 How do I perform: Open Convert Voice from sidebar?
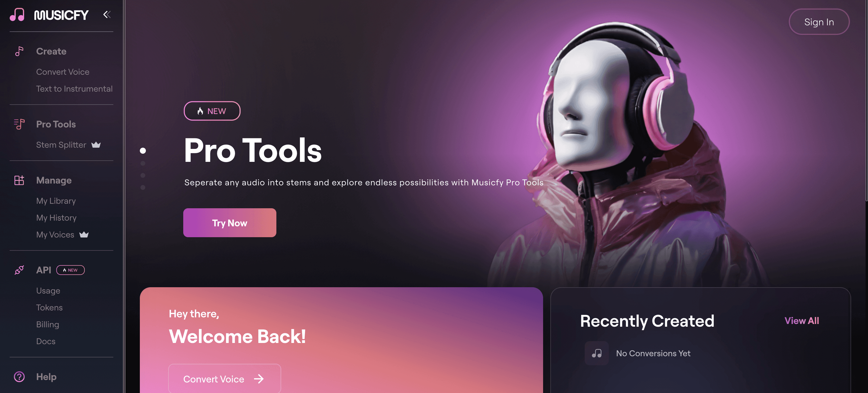(x=63, y=71)
